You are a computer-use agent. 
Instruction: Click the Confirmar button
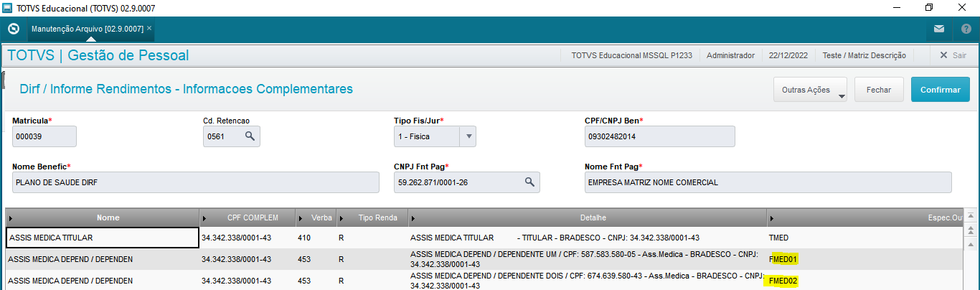940,90
